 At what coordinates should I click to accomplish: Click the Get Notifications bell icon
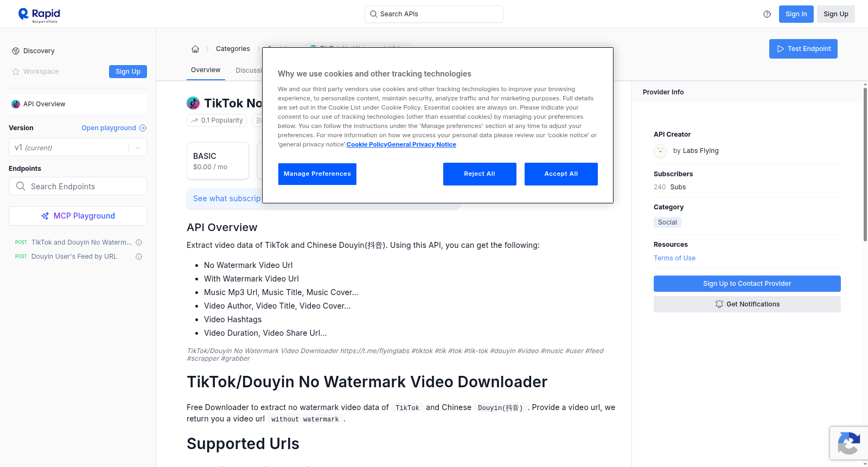click(719, 304)
